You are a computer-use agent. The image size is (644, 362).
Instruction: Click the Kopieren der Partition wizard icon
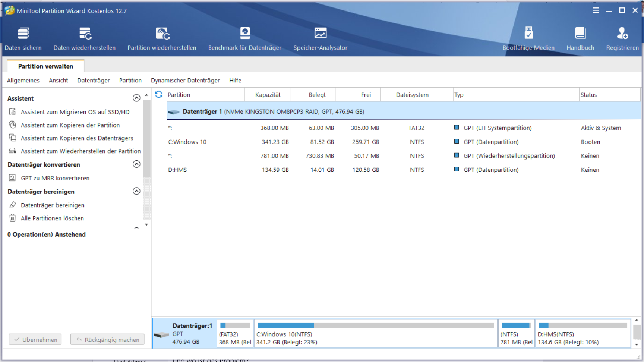[12, 125]
